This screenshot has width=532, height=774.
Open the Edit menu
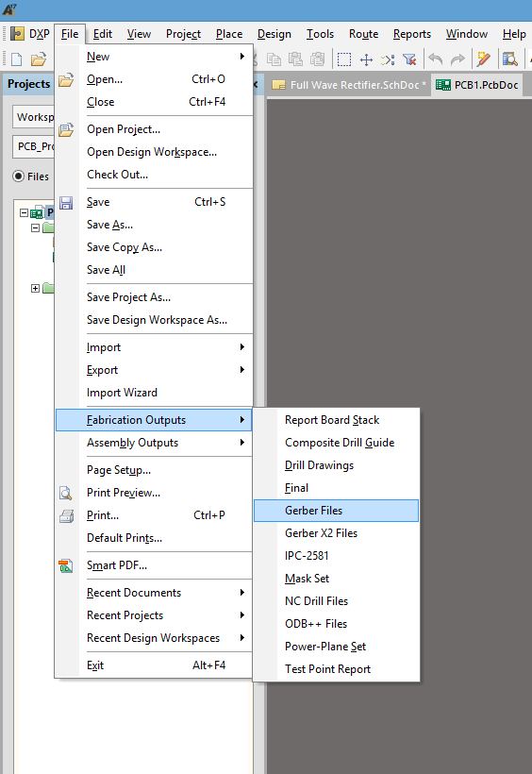coord(103,34)
